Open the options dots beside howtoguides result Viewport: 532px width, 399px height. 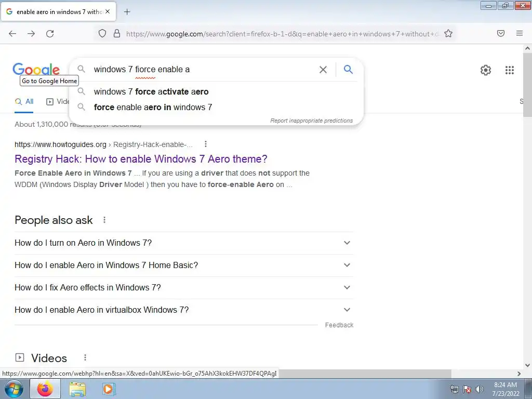pos(206,144)
